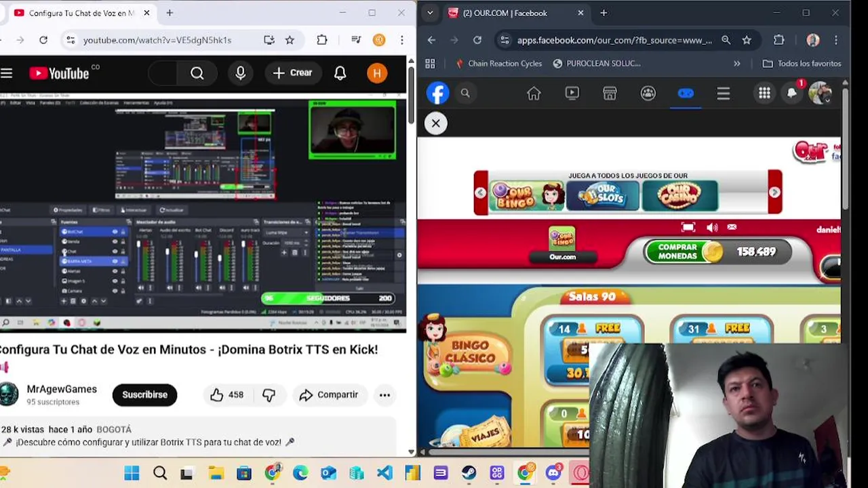Open Facebook notifications with red badge
Screen dimensions: 868x488
792,93
